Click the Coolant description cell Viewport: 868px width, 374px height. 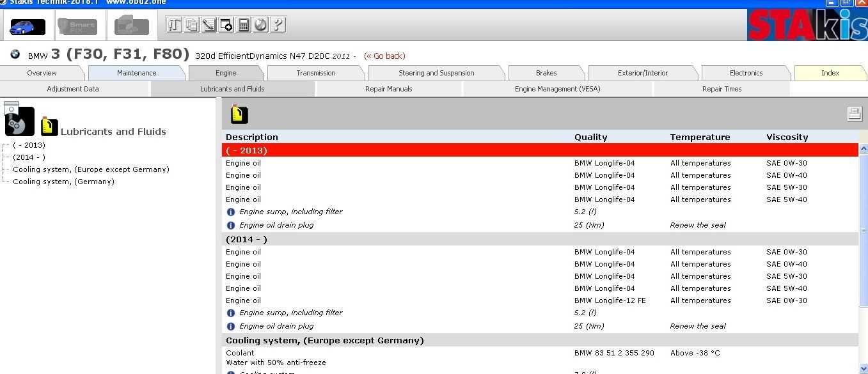click(240, 353)
